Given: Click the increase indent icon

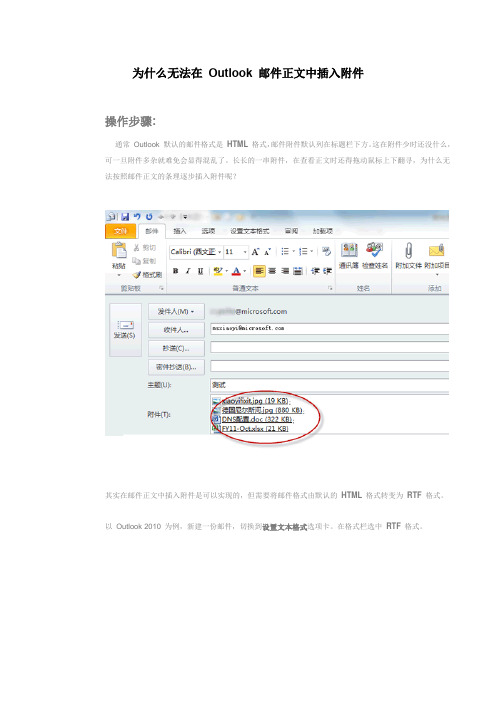Looking at the screenshot, I should (x=328, y=271).
